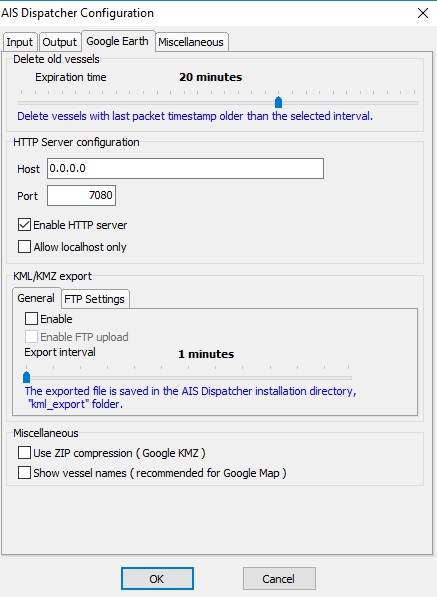The image size is (437, 597).
Task: Tick the Allow localhost only checkbox
Action: (x=24, y=247)
